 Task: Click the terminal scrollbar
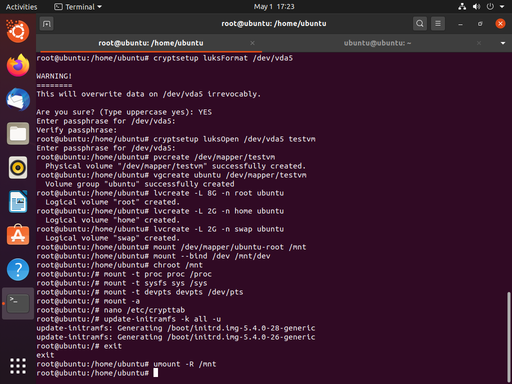coord(508,337)
